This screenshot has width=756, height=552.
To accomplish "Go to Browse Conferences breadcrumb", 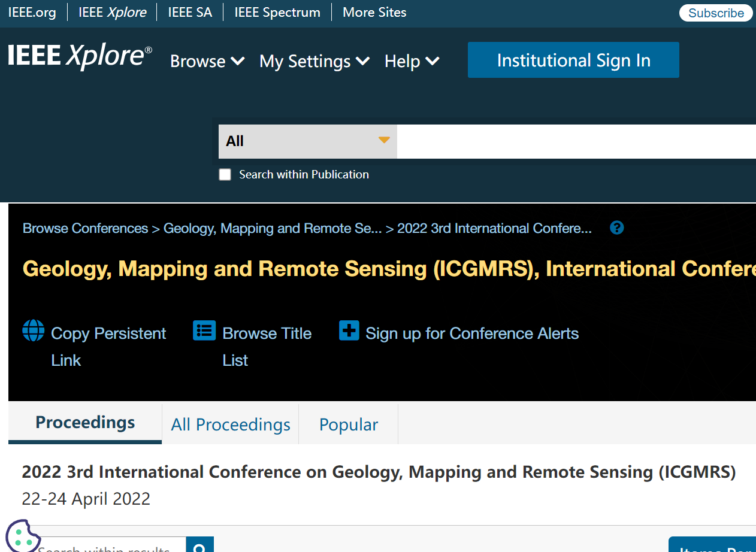I will coord(86,228).
